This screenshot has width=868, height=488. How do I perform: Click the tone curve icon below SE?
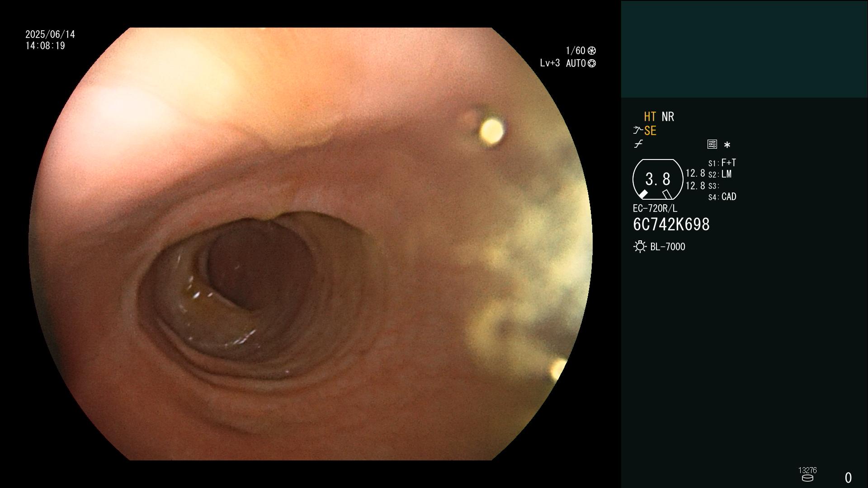click(x=638, y=144)
